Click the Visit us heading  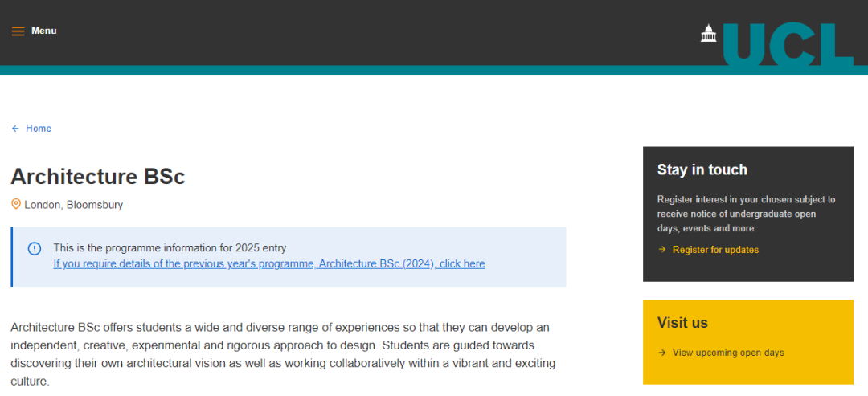682,322
